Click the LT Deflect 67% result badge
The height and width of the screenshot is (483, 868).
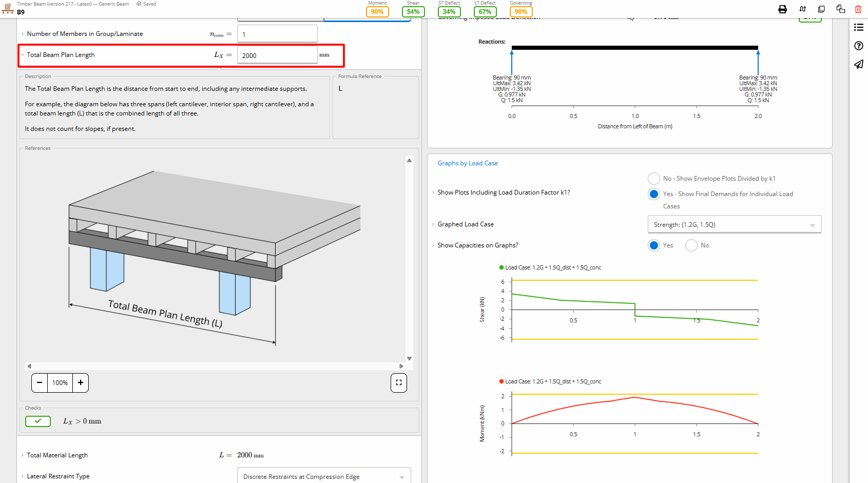(485, 12)
